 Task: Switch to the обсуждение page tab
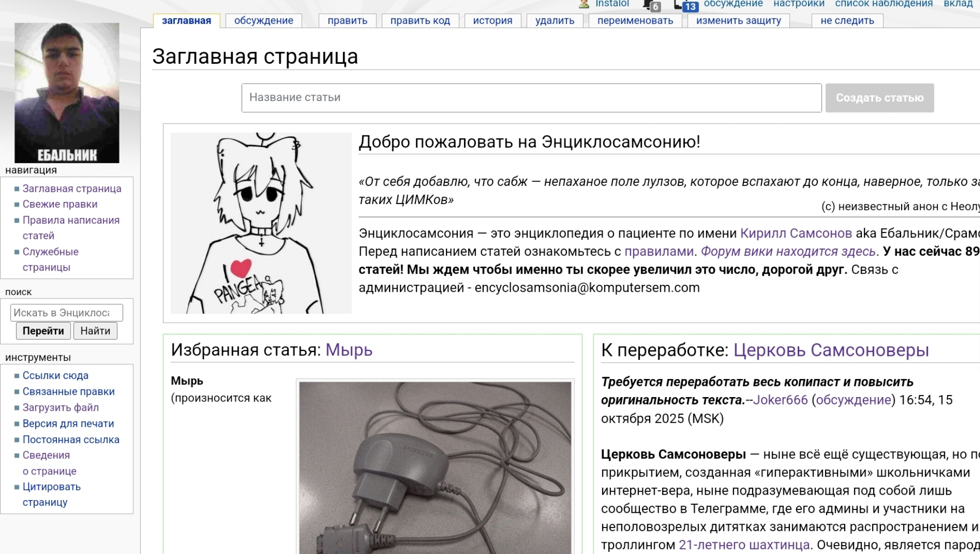pos(264,21)
